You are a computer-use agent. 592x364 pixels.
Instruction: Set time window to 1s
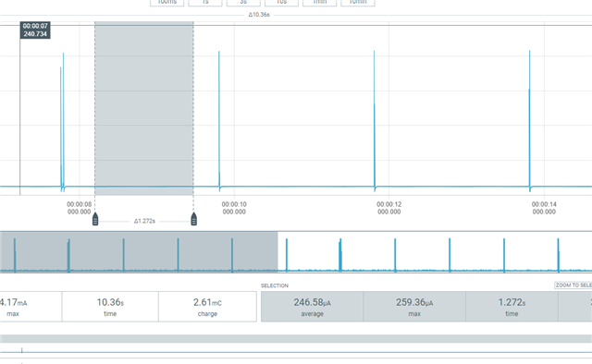point(205,3)
